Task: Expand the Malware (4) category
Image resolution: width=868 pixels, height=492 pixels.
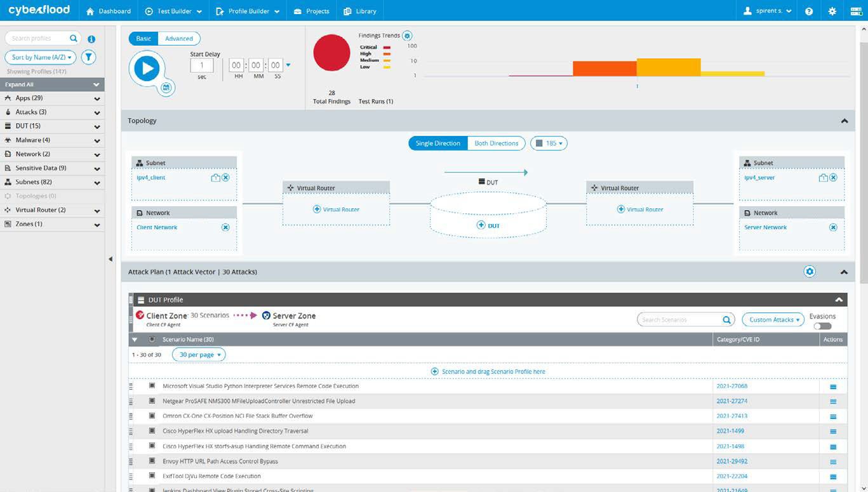Action: (97, 140)
